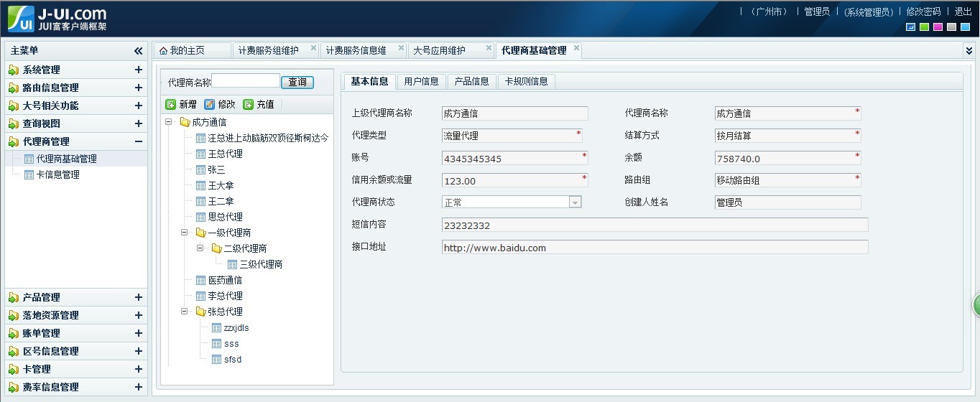Click the 成方通信 root folder icon in tree

click(185, 122)
